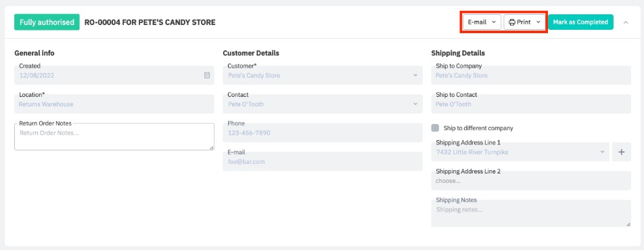Click the Ship to Company field
Screen dimensions: 644x250
[531, 75]
